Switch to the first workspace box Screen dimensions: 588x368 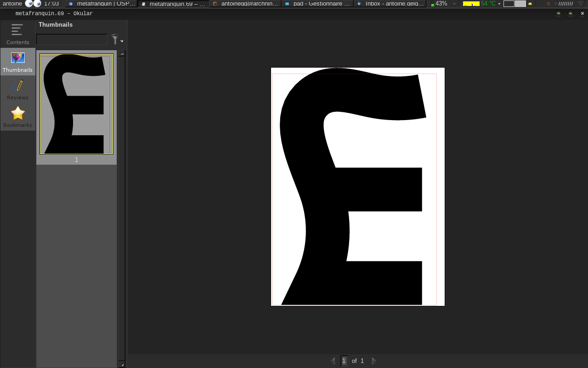tap(509, 4)
